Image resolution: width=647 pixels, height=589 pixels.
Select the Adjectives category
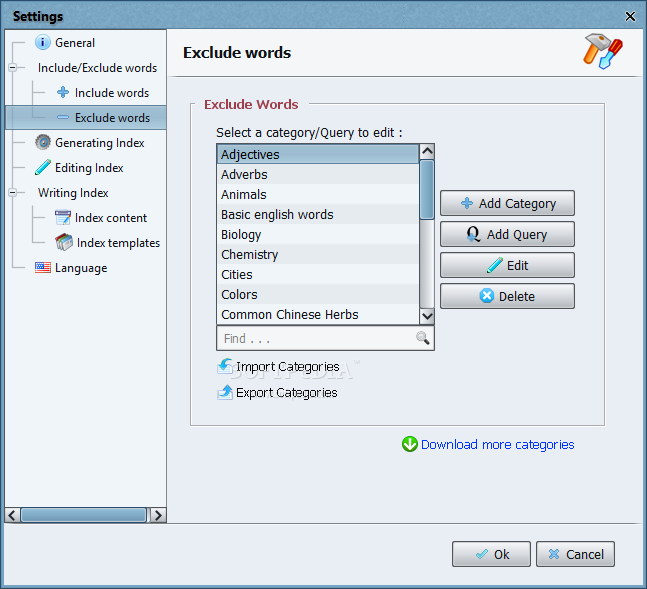[x=318, y=154]
